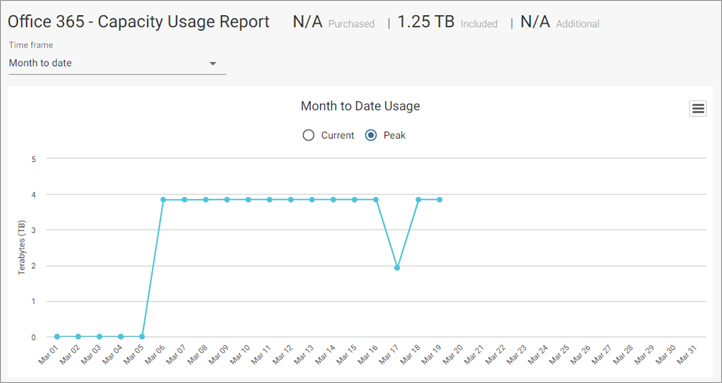Click the Mar 01 data point
This screenshot has height=383, width=722.
point(57,337)
